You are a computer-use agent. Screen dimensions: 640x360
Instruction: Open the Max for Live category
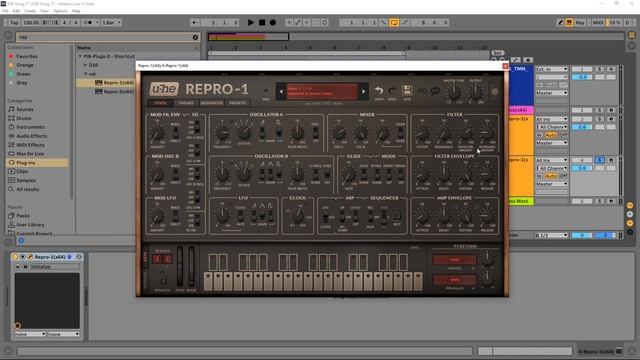click(x=30, y=154)
